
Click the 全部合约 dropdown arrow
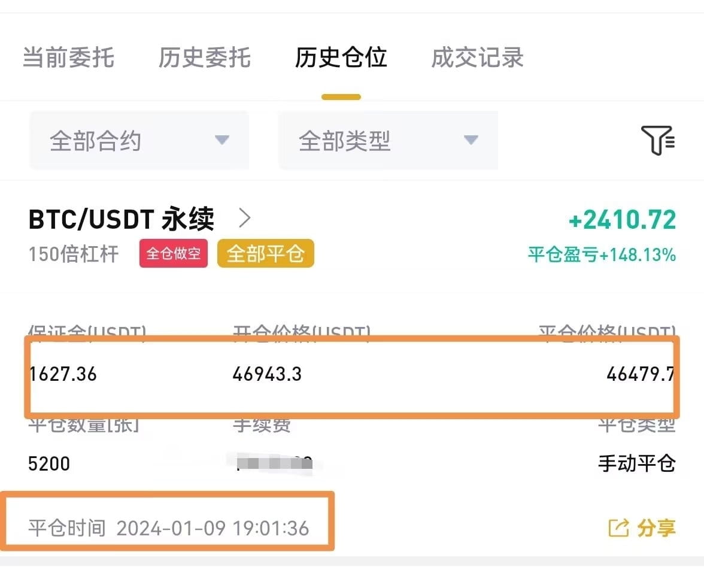tap(221, 140)
